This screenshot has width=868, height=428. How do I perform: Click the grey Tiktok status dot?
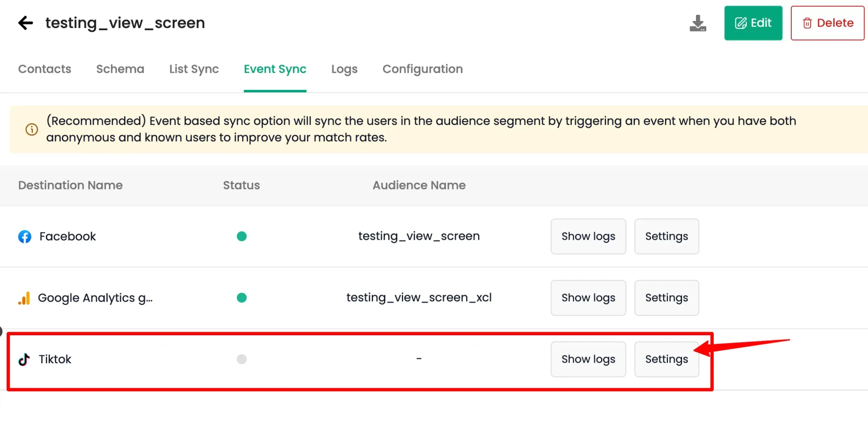pyautogui.click(x=242, y=359)
